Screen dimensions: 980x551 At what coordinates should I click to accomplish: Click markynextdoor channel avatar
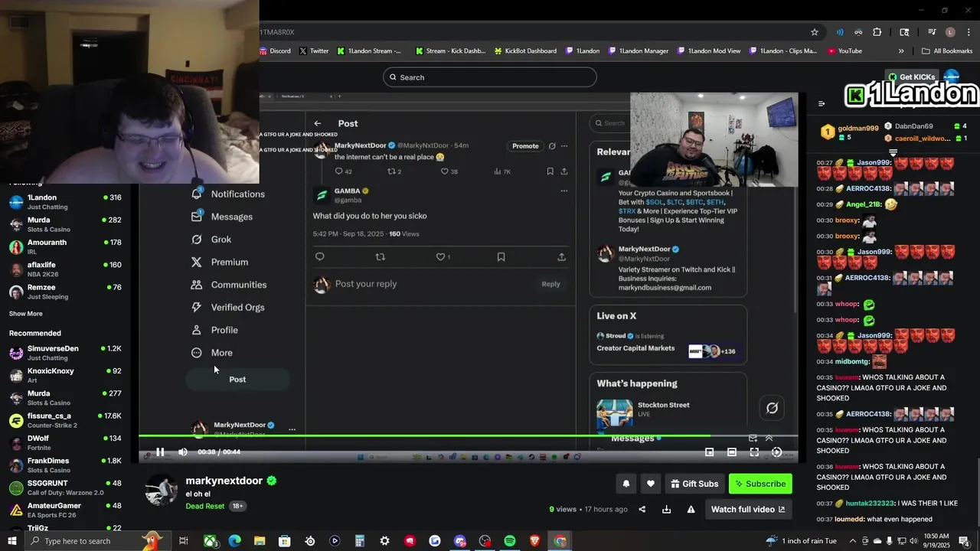click(162, 491)
